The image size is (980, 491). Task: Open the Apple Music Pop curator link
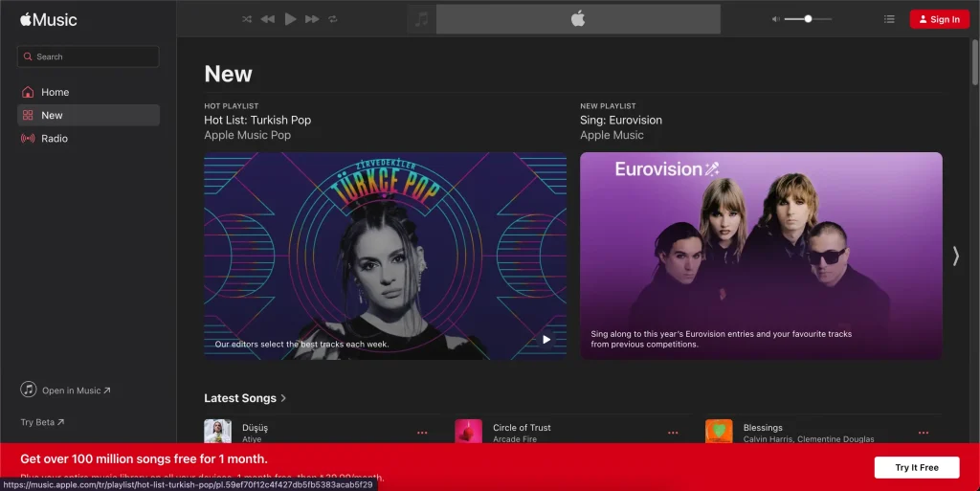[x=248, y=135]
